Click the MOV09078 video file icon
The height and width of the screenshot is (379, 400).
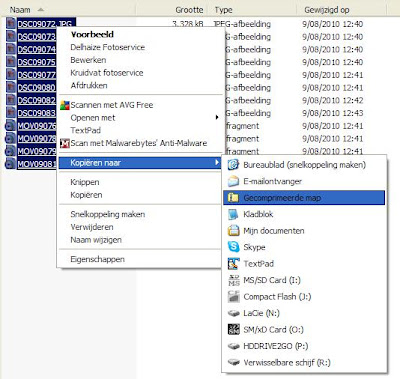[x=10, y=138]
